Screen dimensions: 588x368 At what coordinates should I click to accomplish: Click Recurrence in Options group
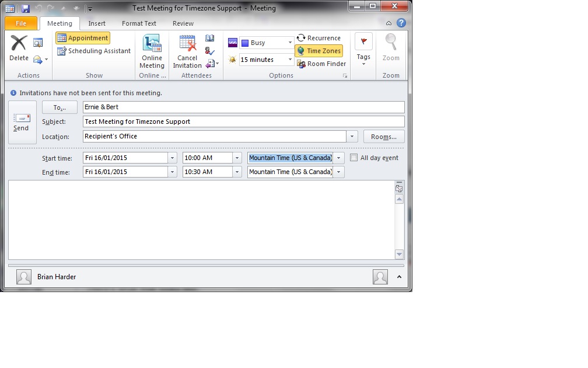[318, 38]
